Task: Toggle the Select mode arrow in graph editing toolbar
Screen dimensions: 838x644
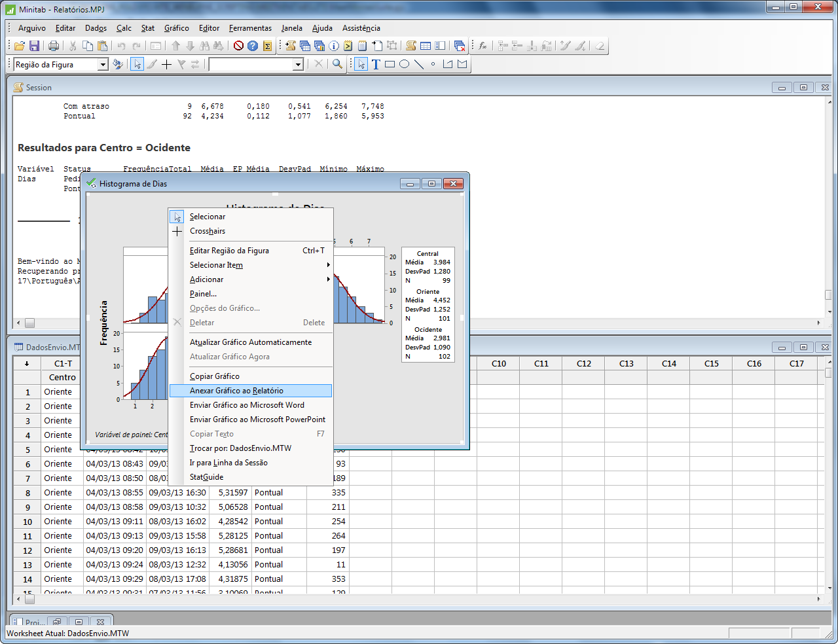Action: [137, 64]
